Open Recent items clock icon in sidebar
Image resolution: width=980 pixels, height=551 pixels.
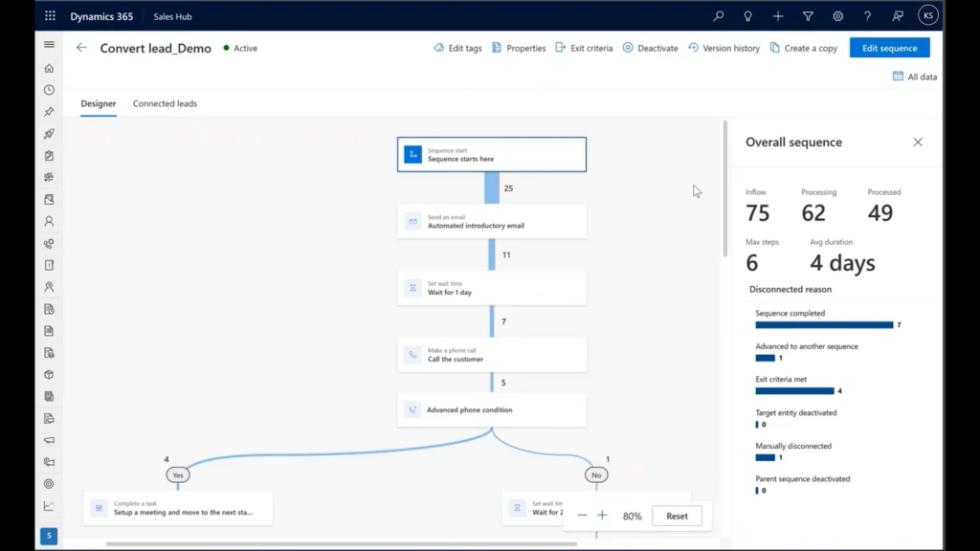pos(49,90)
